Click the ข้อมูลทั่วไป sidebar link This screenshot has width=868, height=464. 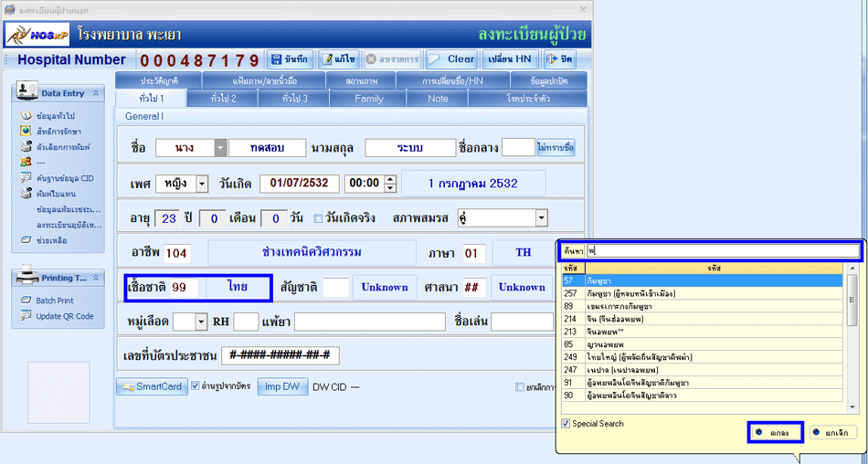(x=56, y=116)
